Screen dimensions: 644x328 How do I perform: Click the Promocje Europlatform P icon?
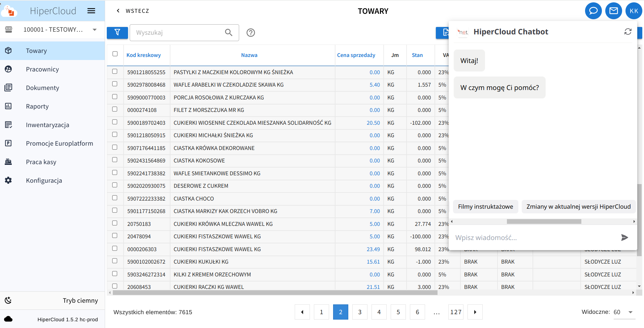click(x=8, y=143)
